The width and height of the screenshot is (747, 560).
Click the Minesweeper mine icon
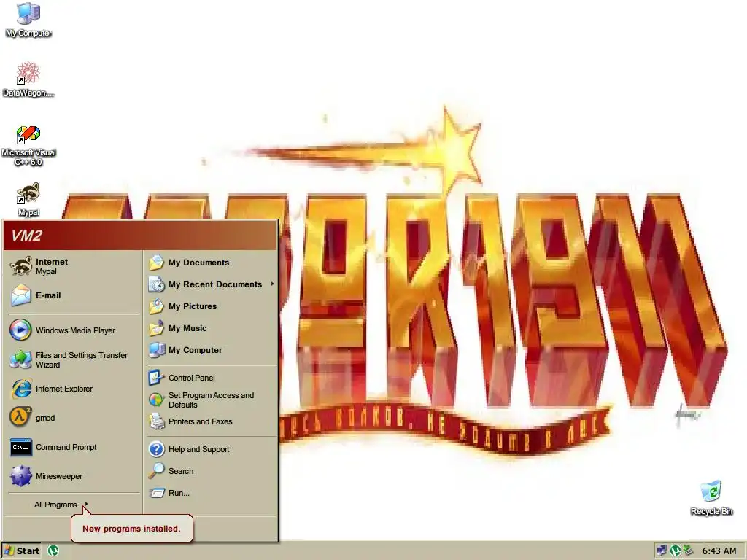(20, 476)
